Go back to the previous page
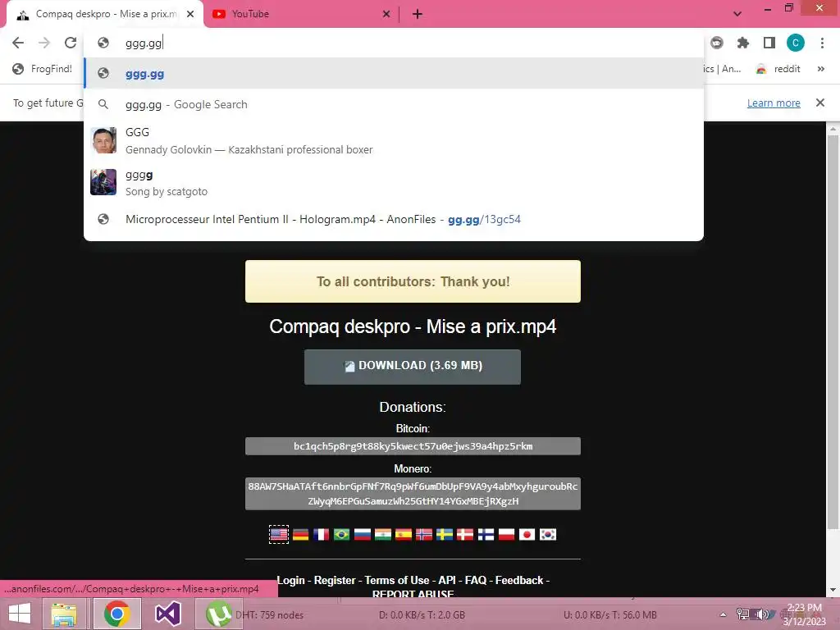This screenshot has height=630, width=840. [x=18, y=43]
